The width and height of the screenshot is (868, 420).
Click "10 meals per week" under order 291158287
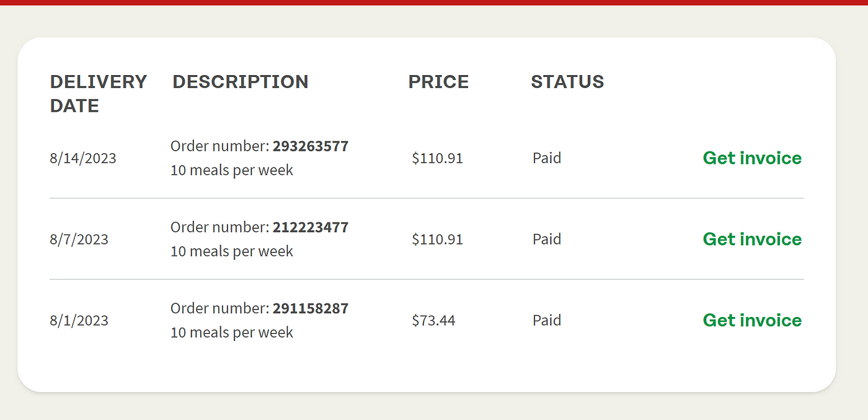232,333
